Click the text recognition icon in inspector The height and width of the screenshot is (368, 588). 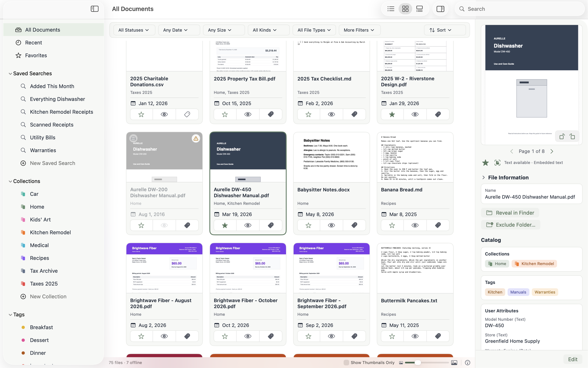point(497,163)
